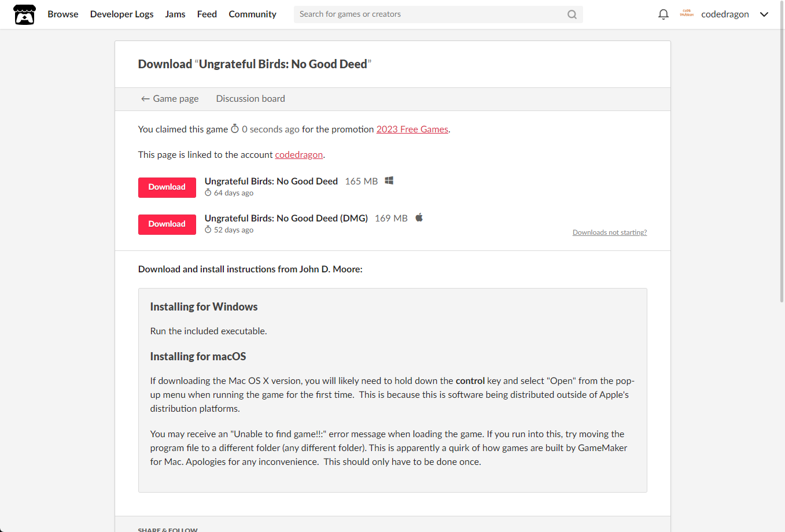
Task: Open the notifications bell
Action: pos(664,14)
